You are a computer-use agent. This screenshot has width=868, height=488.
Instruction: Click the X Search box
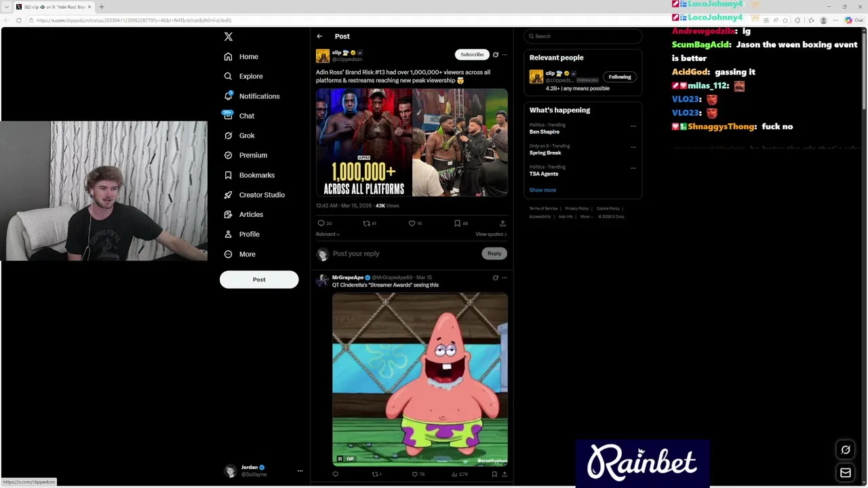583,36
